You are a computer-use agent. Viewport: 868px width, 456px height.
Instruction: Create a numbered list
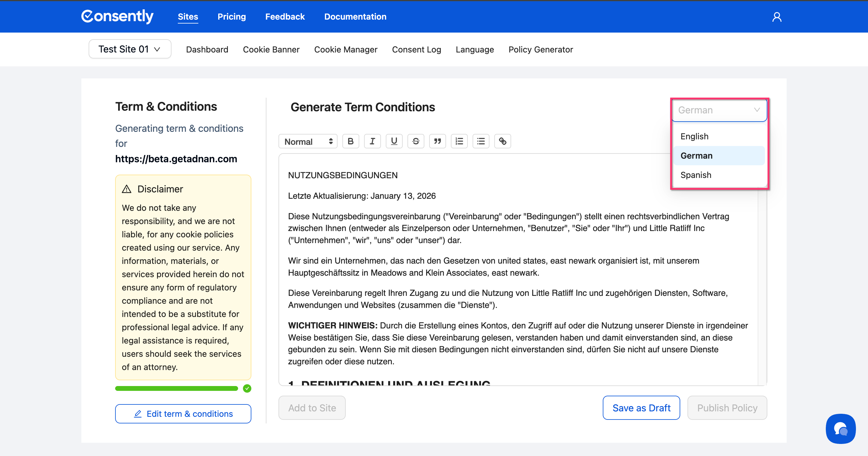pyautogui.click(x=459, y=141)
